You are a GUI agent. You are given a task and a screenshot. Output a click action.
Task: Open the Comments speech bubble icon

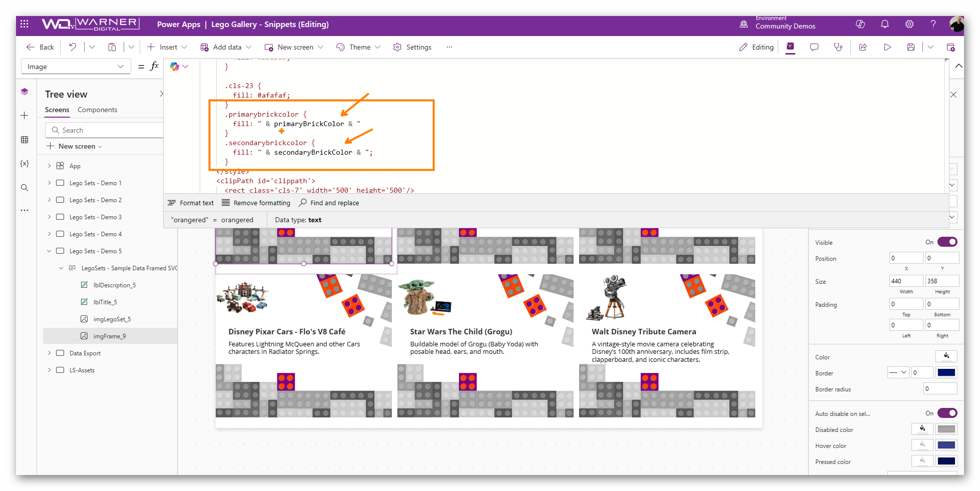(814, 47)
